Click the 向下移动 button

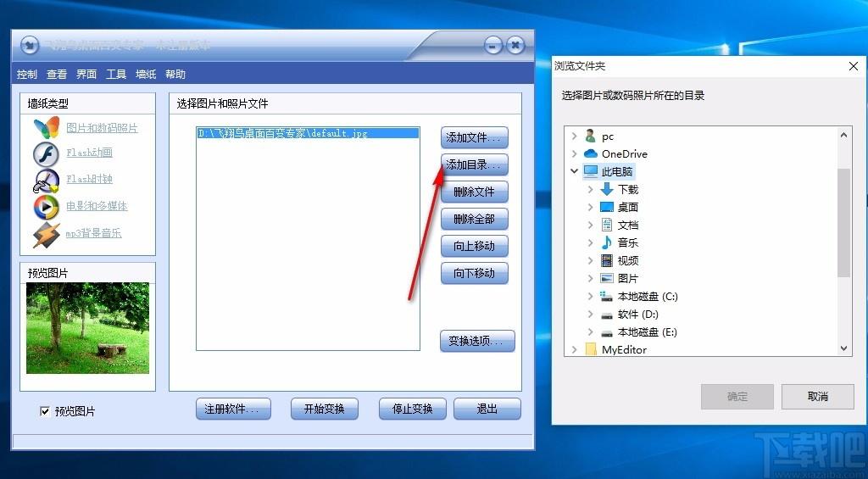pyautogui.click(x=475, y=274)
